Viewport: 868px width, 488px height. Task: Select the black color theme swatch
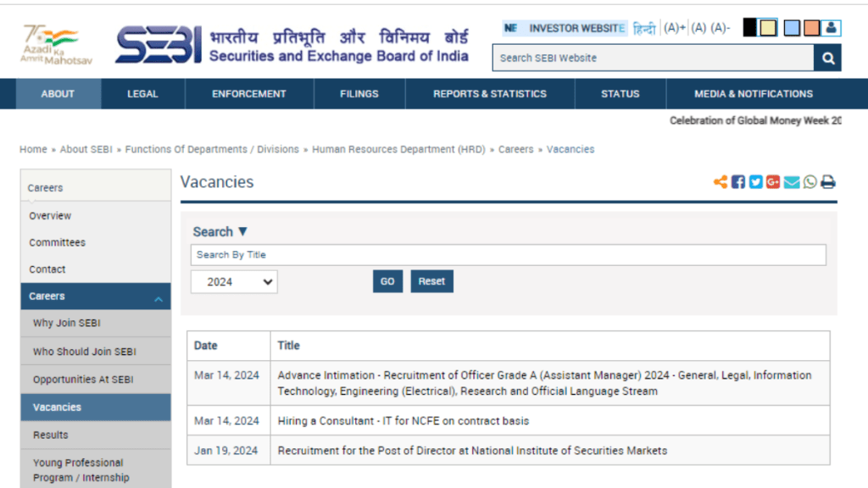[x=749, y=27]
